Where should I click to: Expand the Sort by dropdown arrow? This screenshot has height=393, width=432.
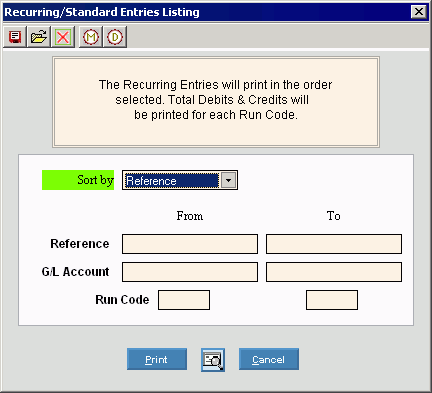pyautogui.click(x=228, y=180)
